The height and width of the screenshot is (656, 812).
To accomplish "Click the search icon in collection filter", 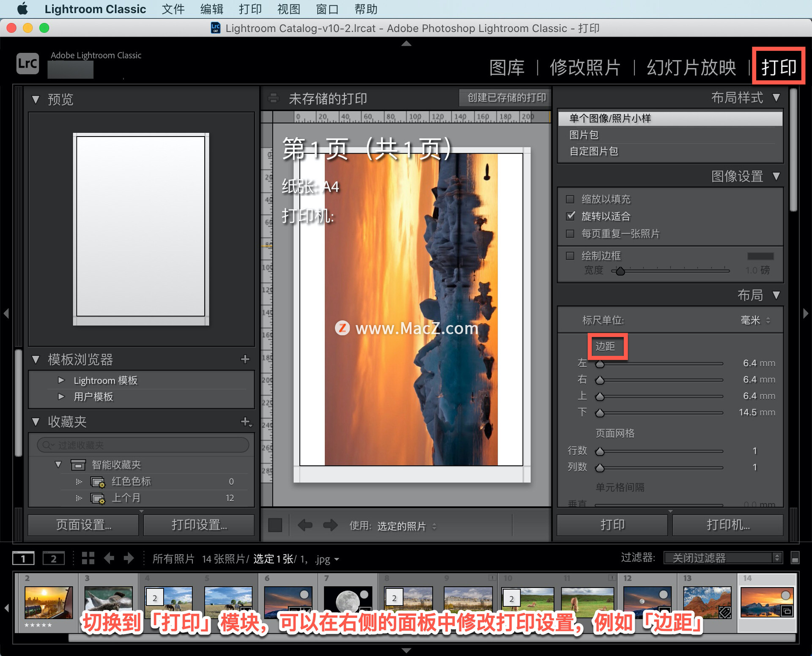I will 47,445.
